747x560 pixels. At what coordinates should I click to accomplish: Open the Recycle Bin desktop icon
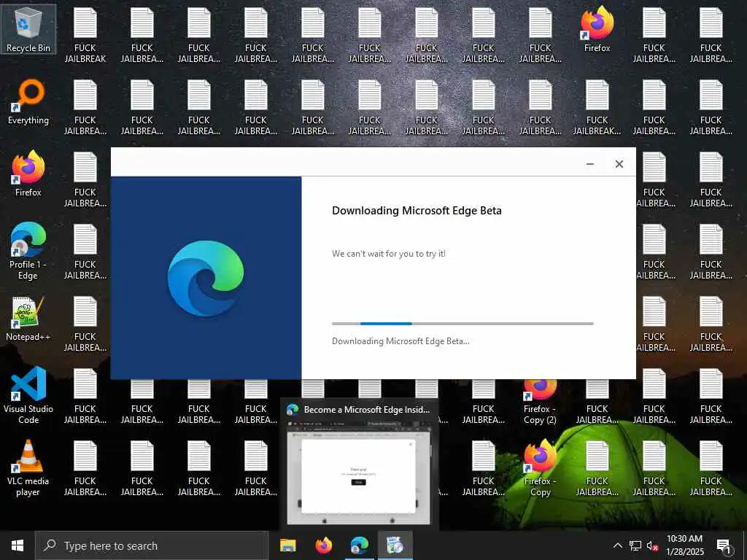[28, 29]
